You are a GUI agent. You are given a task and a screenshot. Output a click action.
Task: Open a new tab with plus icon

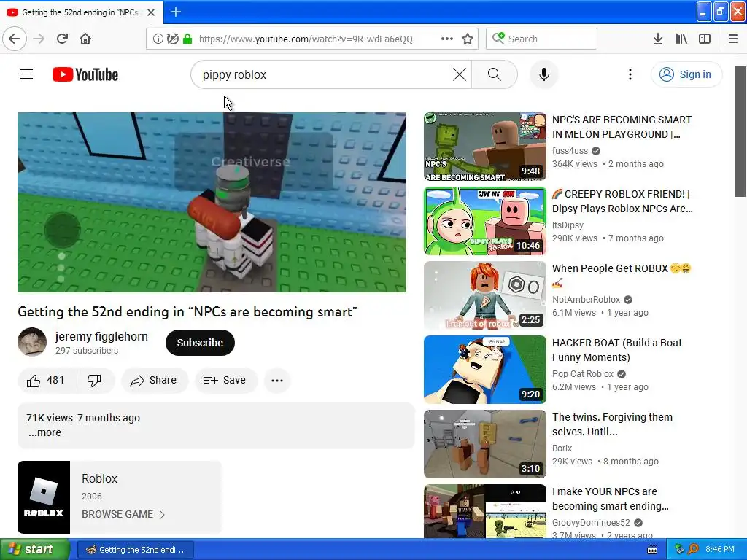coord(176,12)
